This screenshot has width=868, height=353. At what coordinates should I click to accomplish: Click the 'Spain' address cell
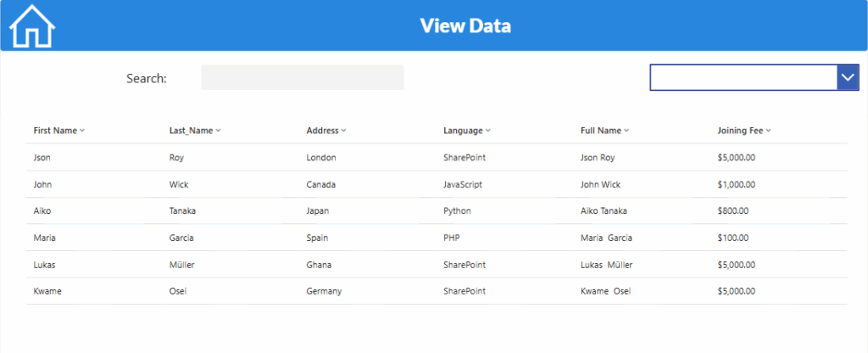(317, 238)
